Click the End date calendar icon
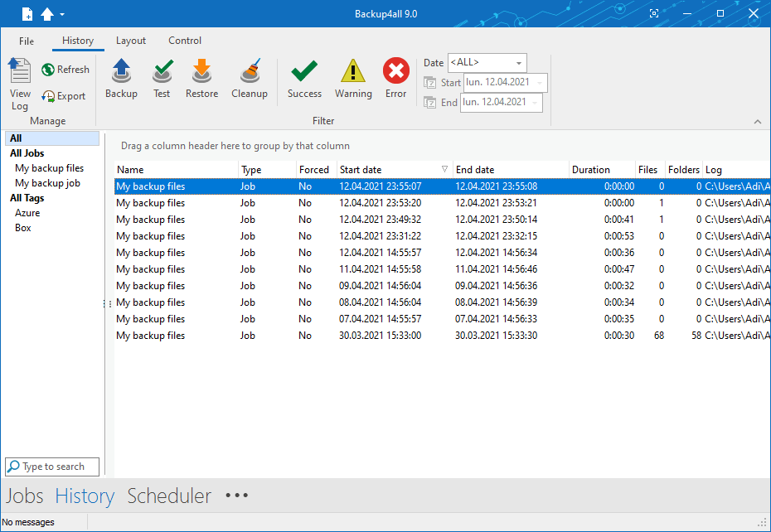 (x=429, y=102)
